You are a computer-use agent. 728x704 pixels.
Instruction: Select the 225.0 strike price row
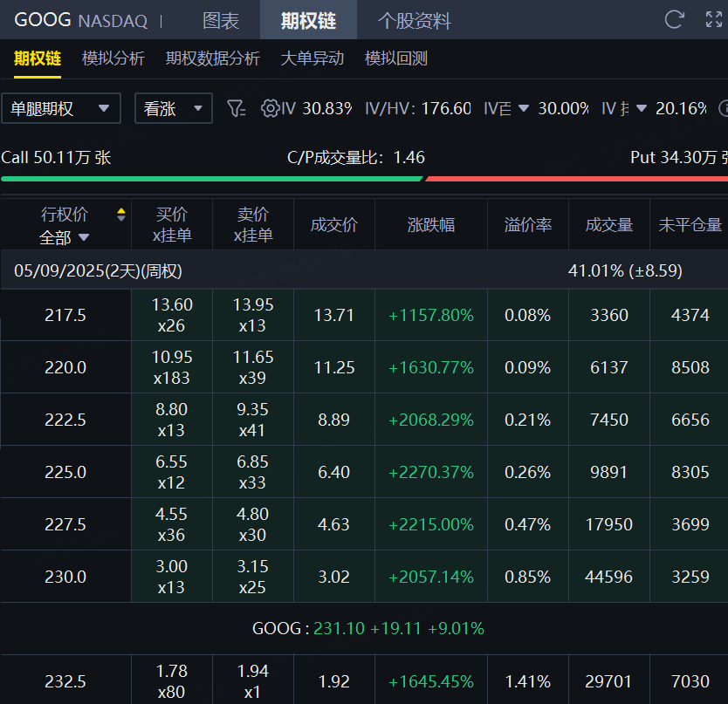pyautogui.click(x=65, y=472)
